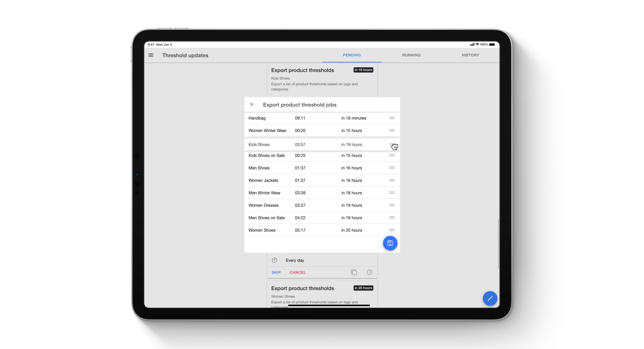The image size is (644, 349).
Task: Open the edit pencil floating action button
Action: [x=490, y=298]
